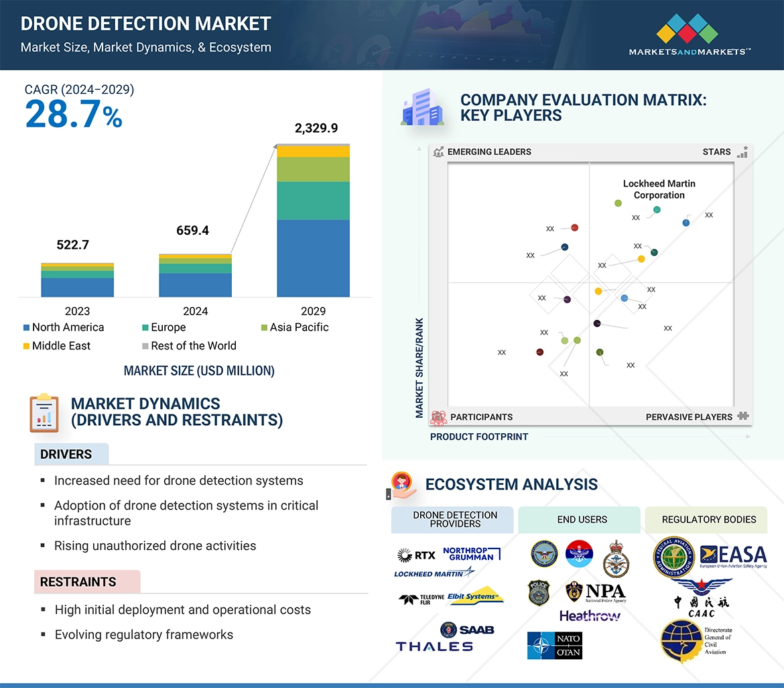Click the End Users header
This screenshot has height=688, width=784.
pyautogui.click(x=582, y=520)
